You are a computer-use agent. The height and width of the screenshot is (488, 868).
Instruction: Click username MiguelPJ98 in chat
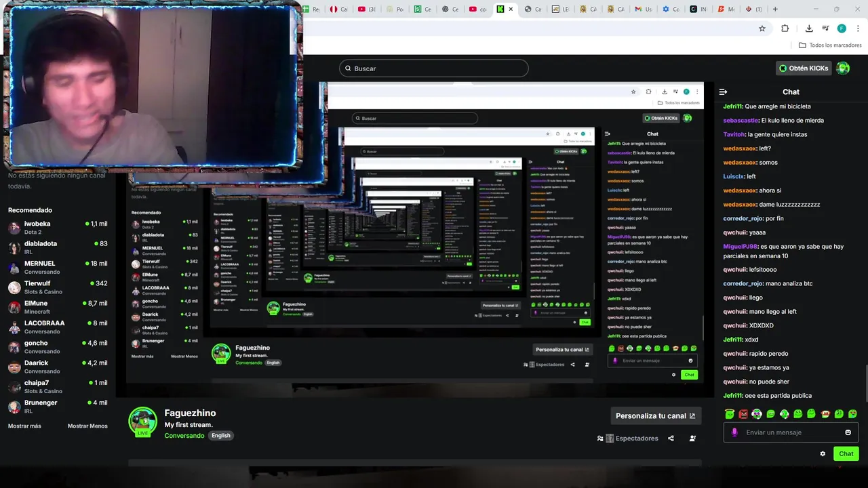(x=740, y=247)
